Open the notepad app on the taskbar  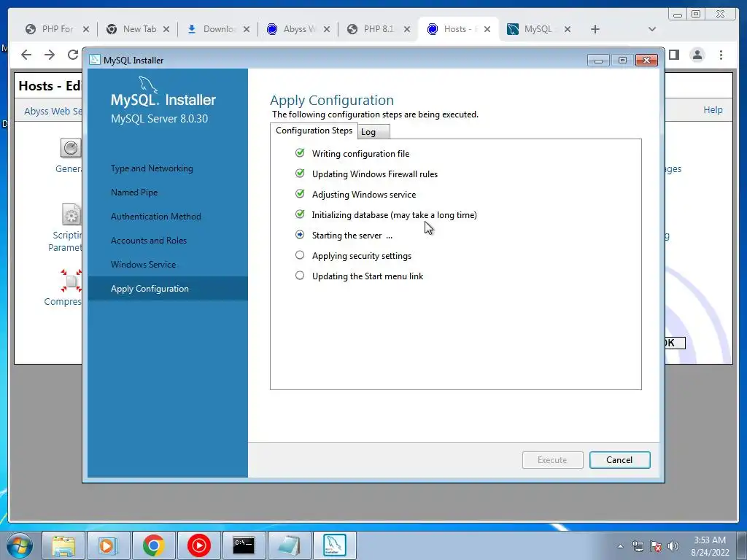click(x=289, y=545)
